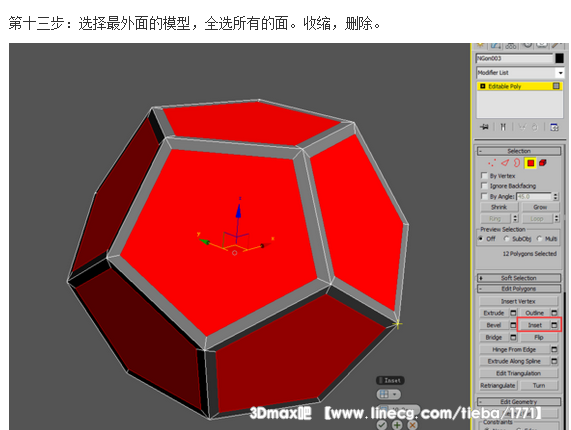Click Remove Modifier trash icon

pyautogui.click(x=535, y=127)
